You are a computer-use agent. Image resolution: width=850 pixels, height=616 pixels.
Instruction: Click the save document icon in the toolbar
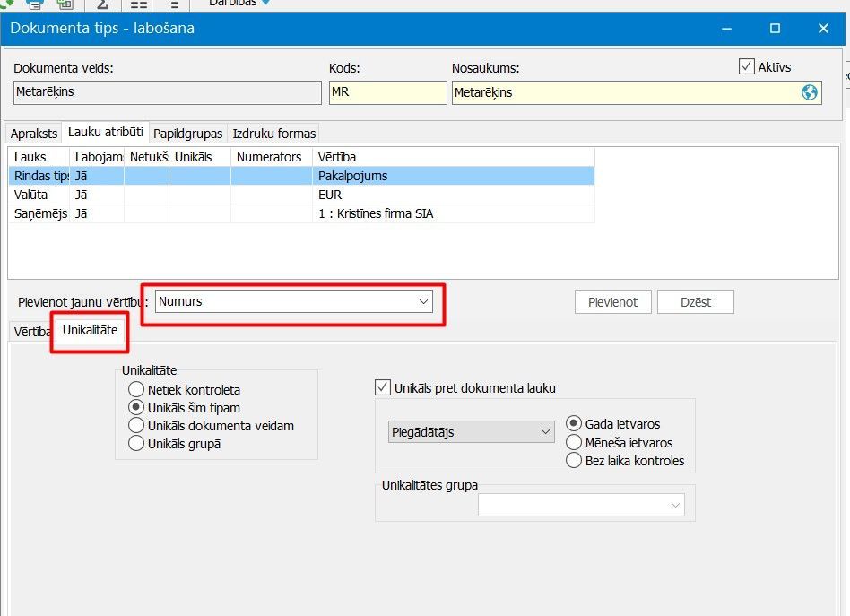point(65,4)
